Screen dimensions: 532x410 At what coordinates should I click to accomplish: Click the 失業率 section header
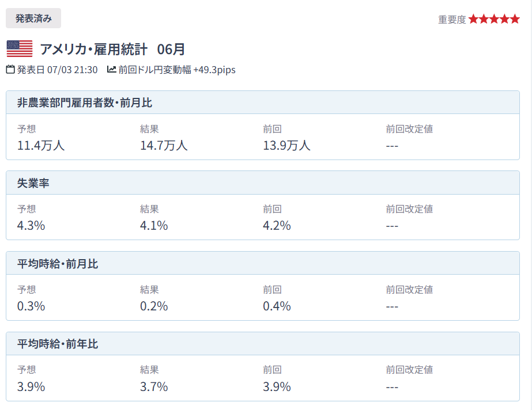(33, 183)
